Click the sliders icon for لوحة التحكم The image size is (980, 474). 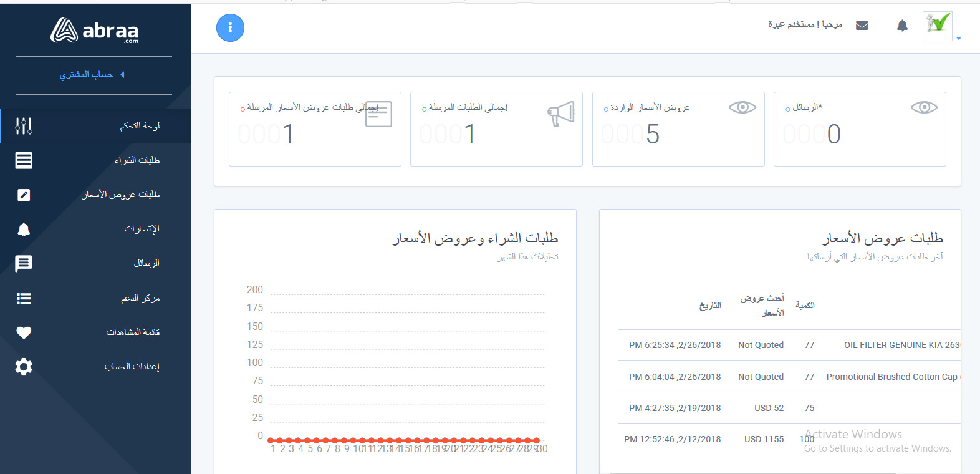click(x=24, y=126)
